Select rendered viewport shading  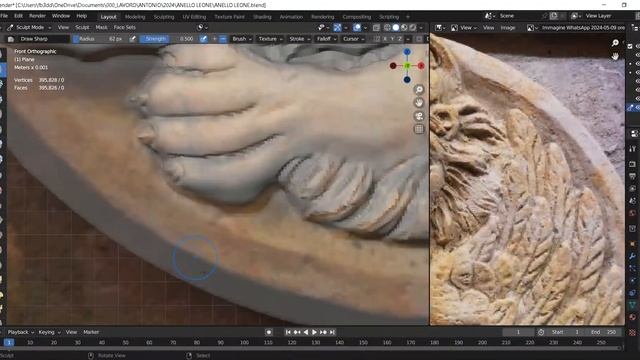click(413, 27)
